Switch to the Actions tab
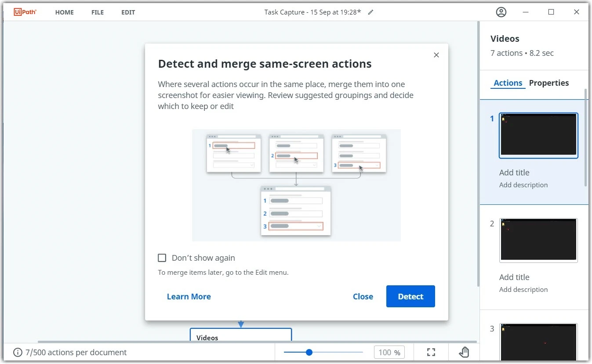 (508, 83)
